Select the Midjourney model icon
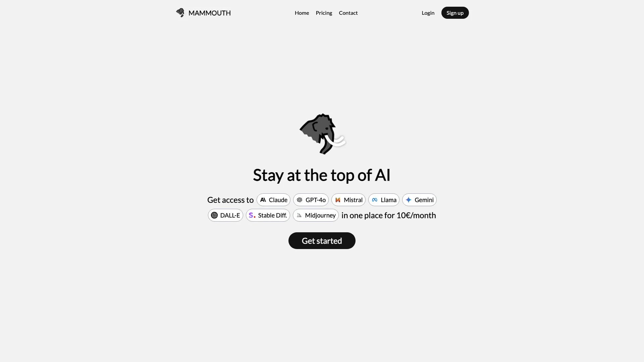Image resolution: width=644 pixels, height=362 pixels. tap(300, 215)
